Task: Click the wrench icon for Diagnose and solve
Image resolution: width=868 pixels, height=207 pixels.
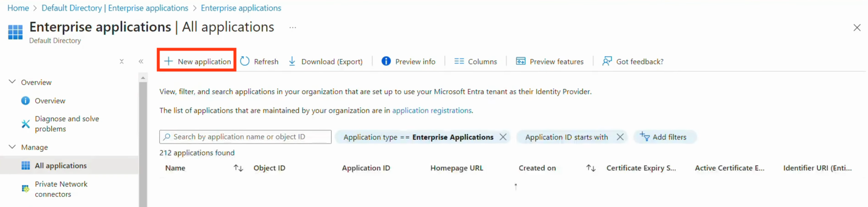Action: coord(25,124)
